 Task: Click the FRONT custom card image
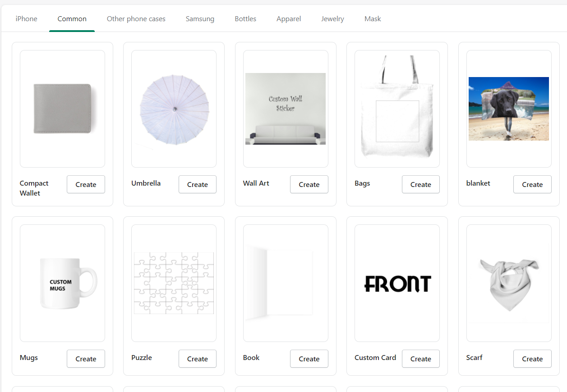click(397, 283)
